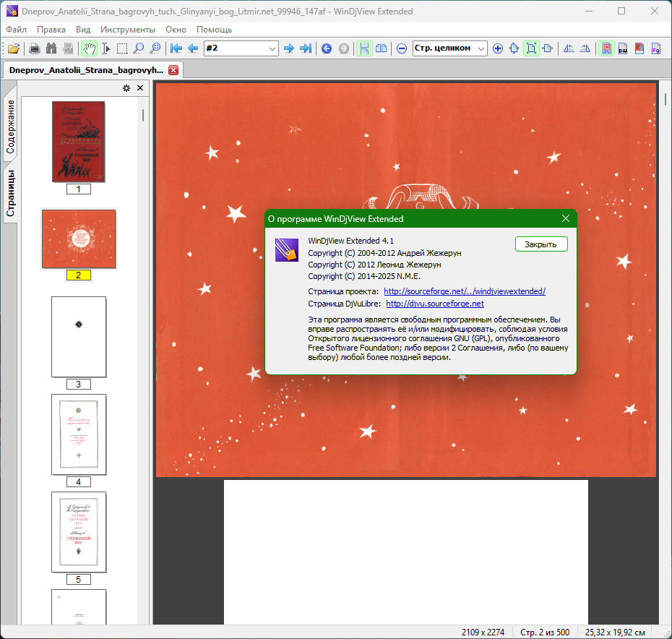The height and width of the screenshot is (639, 672).
Task: Zoom in with the plus icon
Action: (x=498, y=48)
